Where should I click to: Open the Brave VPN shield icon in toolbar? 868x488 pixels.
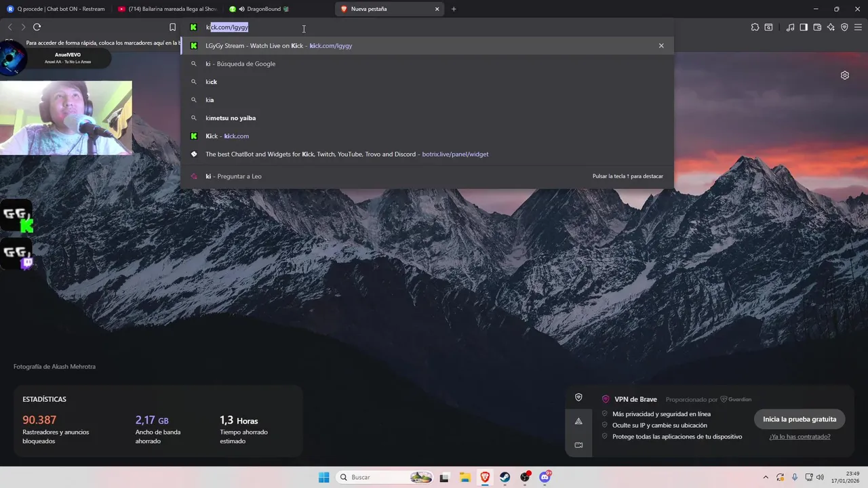click(844, 27)
